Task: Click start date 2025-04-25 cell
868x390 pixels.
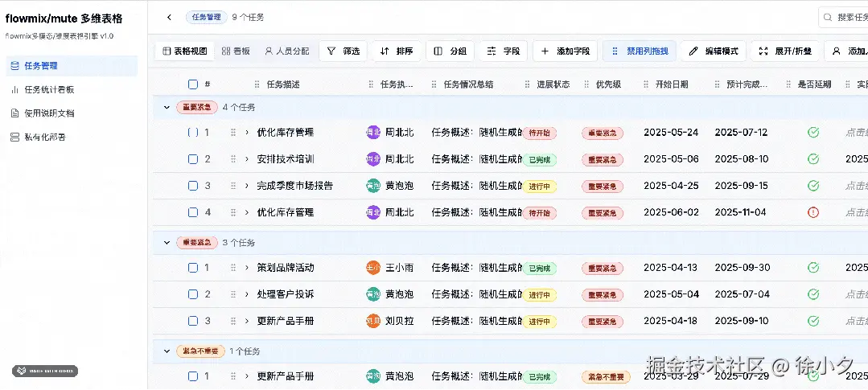Action: pyautogui.click(x=671, y=186)
